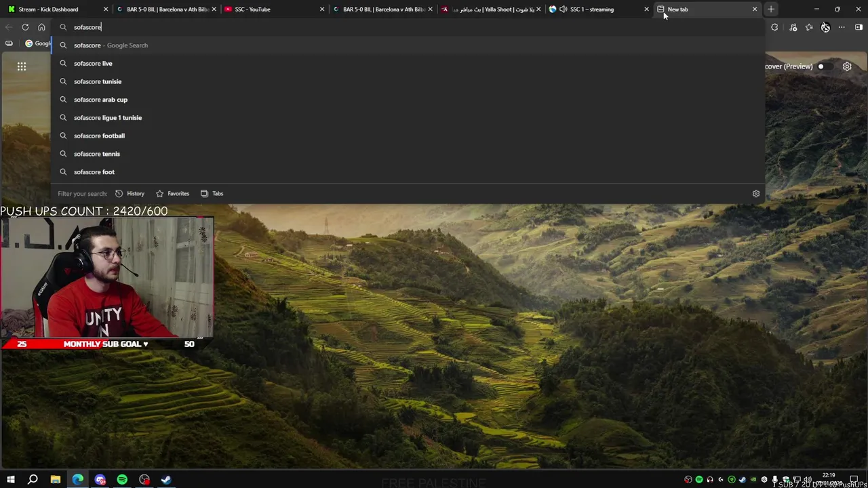Screen dimensions: 868x488
Task: Select the 'sofascore tunisie' suggestion
Action: tap(408, 81)
